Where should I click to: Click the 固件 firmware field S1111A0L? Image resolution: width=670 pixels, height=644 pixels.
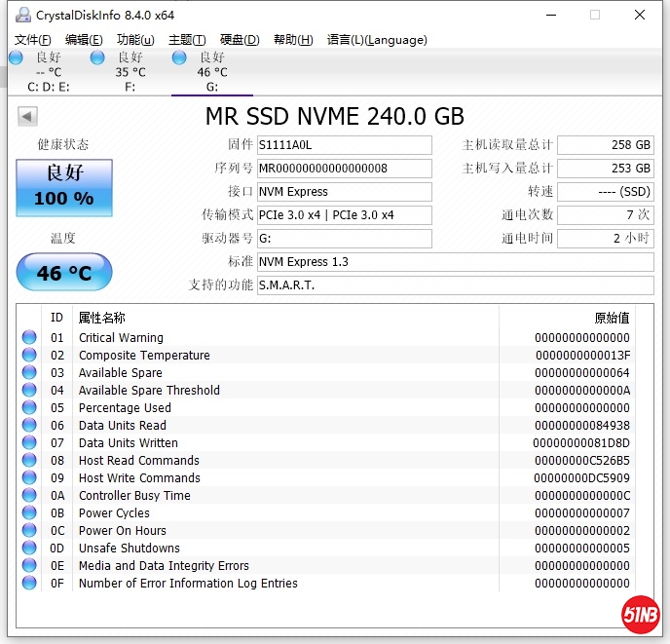344,145
